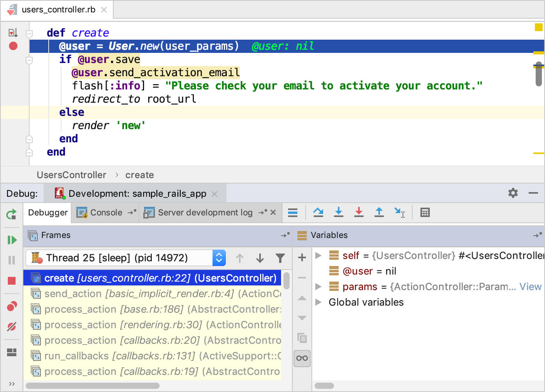545x392 pixels.
Task: Click Force Step Into icon
Action: click(359, 212)
